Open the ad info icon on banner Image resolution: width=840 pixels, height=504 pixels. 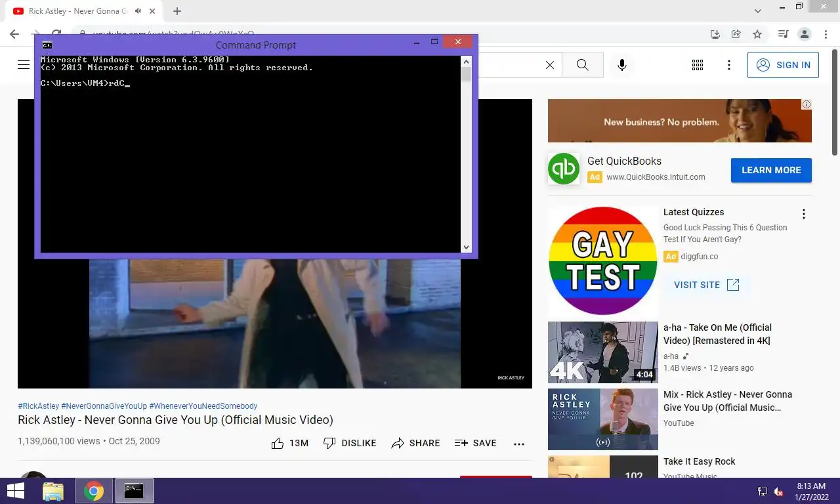pyautogui.click(x=807, y=104)
